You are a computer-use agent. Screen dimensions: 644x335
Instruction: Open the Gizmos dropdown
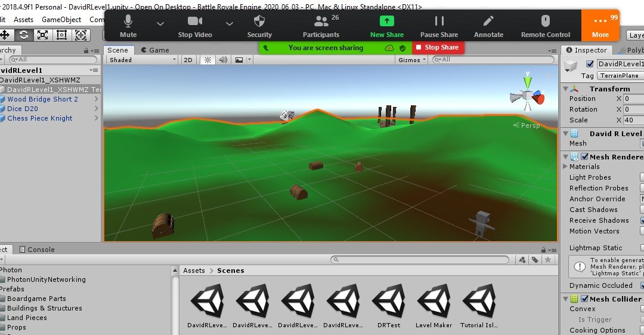[x=412, y=60]
